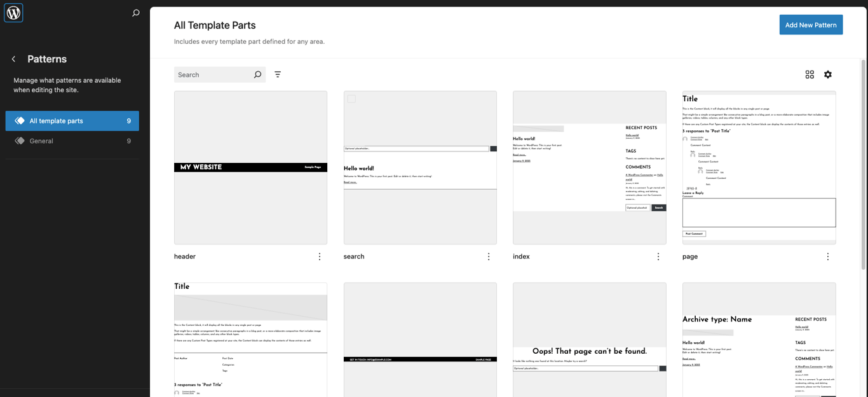Open the page template preview thumbnail
This screenshot has height=397, width=868.
[759, 167]
